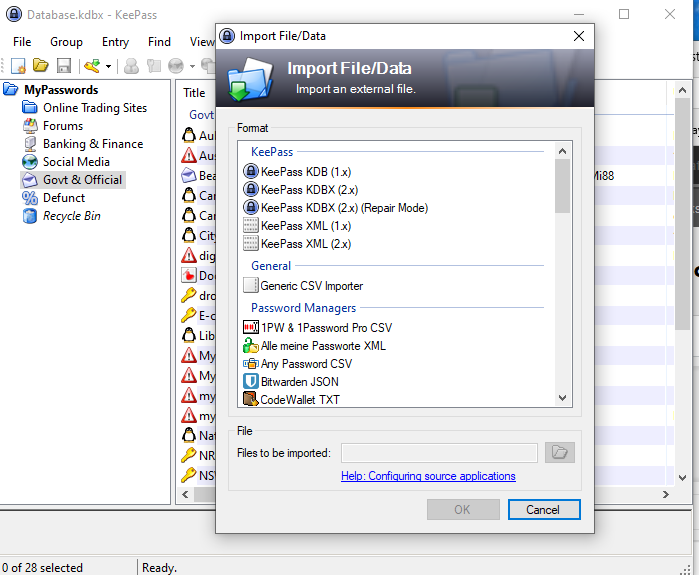Click the Open database folder toolbar icon
This screenshot has width=699, height=575.
click(x=41, y=66)
